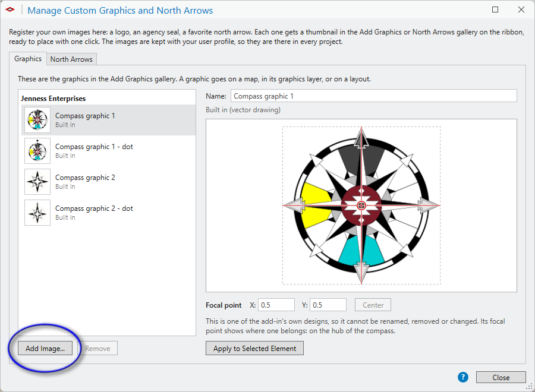Click the red app logo icon in title bar
Screen dimensions: 535x392
coord(10,10)
